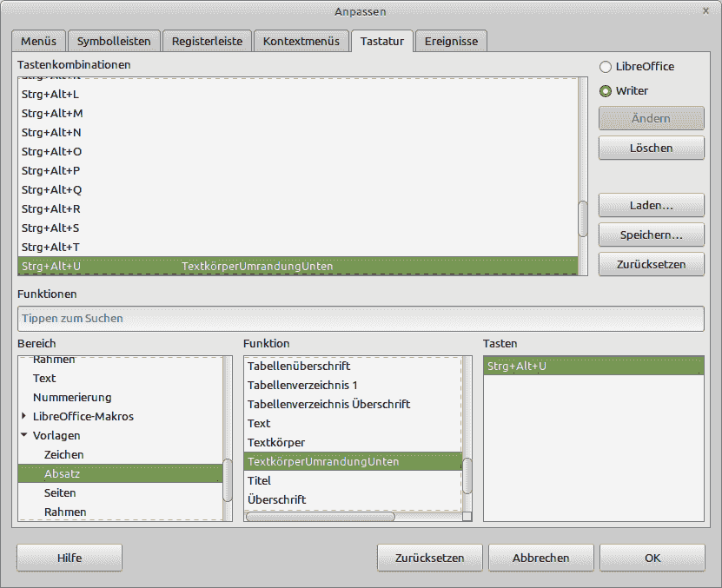This screenshot has height=588, width=722.
Task: Expand the LibreOffice-Makros tree node
Action: (x=24, y=417)
